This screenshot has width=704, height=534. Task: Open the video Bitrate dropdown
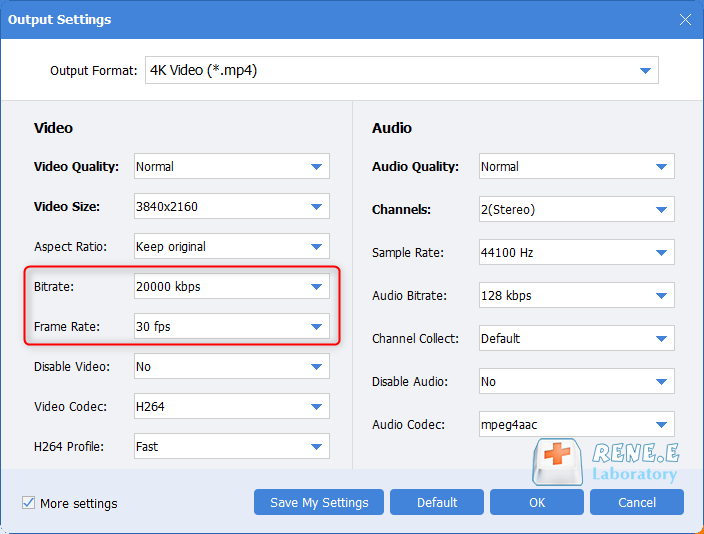pos(232,286)
